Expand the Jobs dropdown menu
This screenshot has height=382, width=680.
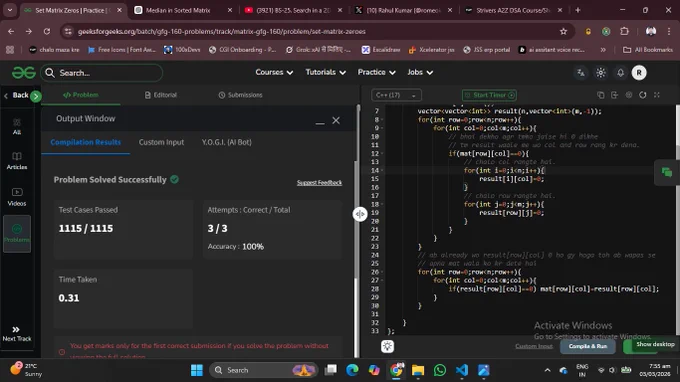420,72
